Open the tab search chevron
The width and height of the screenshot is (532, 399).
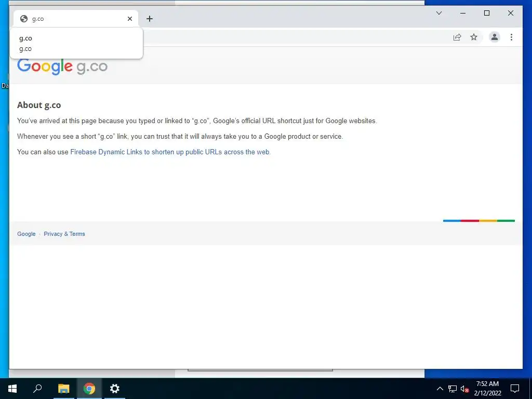click(x=438, y=13)
